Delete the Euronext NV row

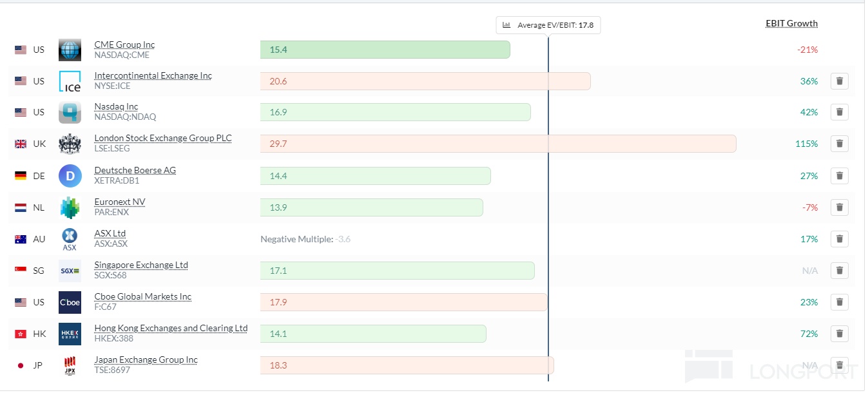[x=839, y=207]
